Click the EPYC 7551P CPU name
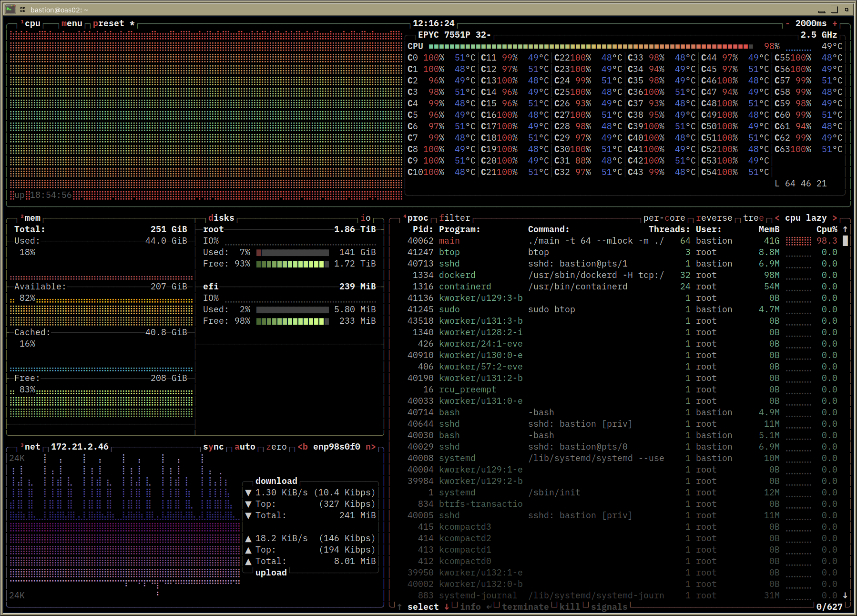The height and width of the screenshot is (616, 857). tap(455, 35)
